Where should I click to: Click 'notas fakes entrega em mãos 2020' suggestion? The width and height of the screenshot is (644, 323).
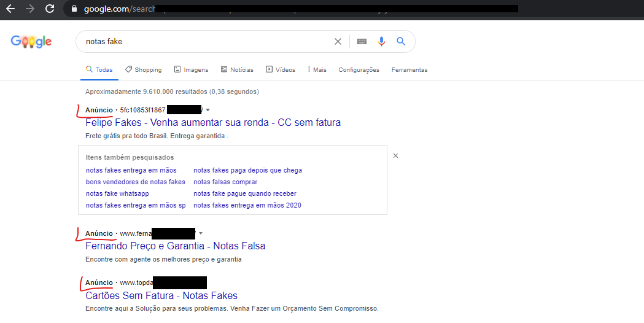click(x=247, y=205)
